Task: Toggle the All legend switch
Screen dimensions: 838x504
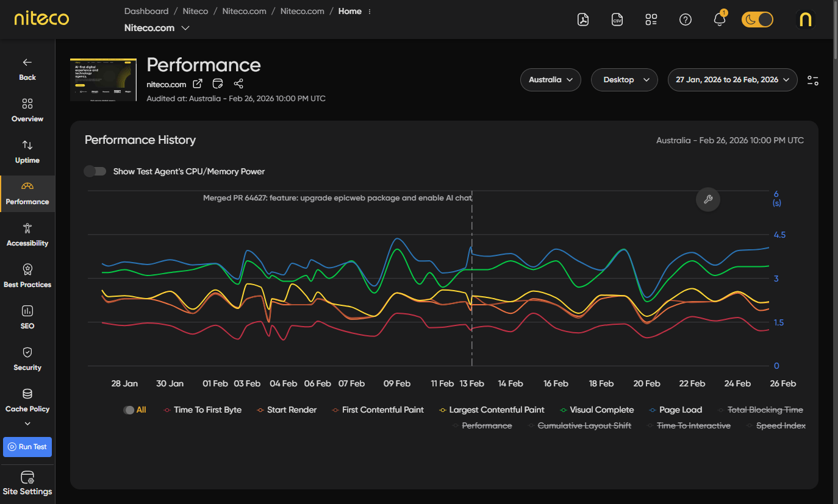Action: pos(129,410)
